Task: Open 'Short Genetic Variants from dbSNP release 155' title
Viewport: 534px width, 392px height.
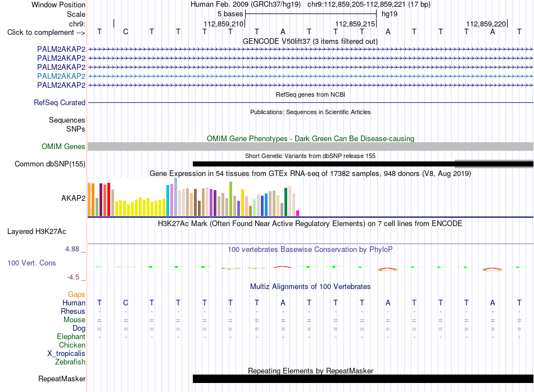Action: [x=310, y=156]
